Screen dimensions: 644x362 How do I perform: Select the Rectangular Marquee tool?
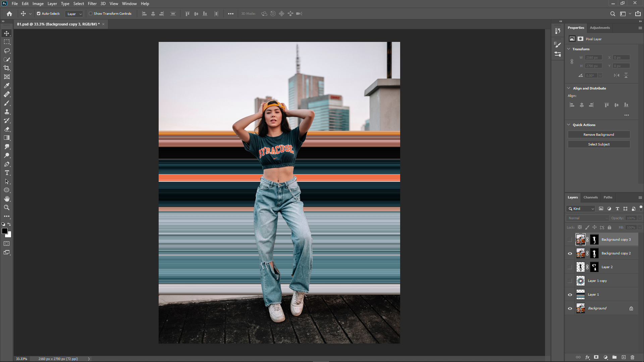point(7,42)
